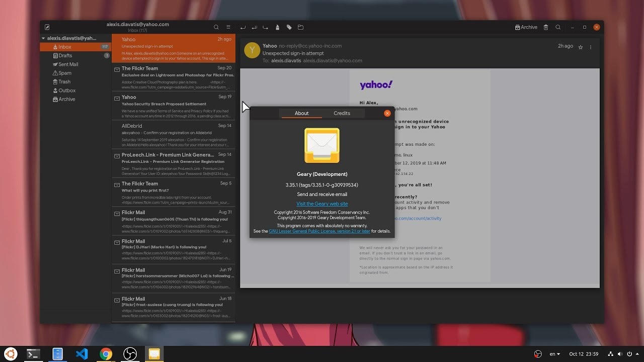This screenshot has height=362, width=644.
Task: Select the Inbox folder
Action: tap(75, 47)
